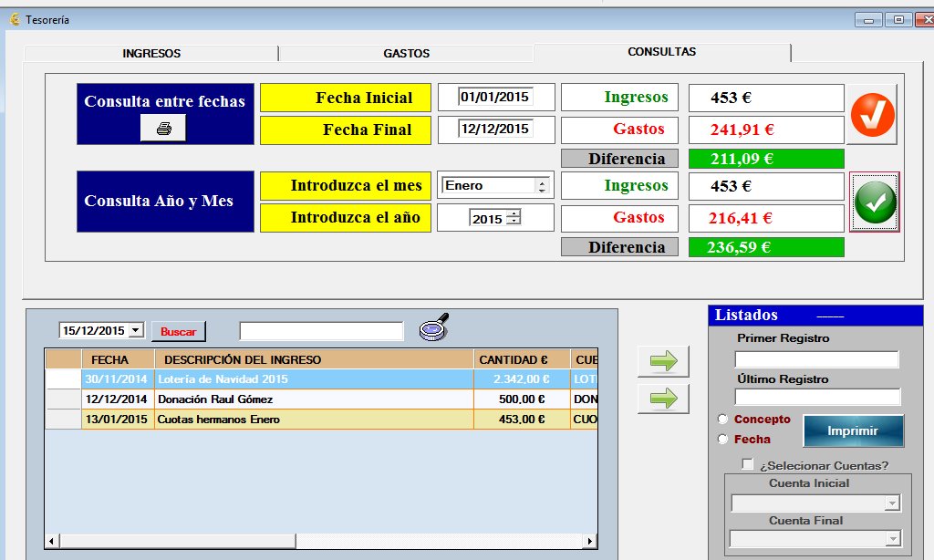Expand the Cuenta Inicial dropdown

tap(892, 504)
